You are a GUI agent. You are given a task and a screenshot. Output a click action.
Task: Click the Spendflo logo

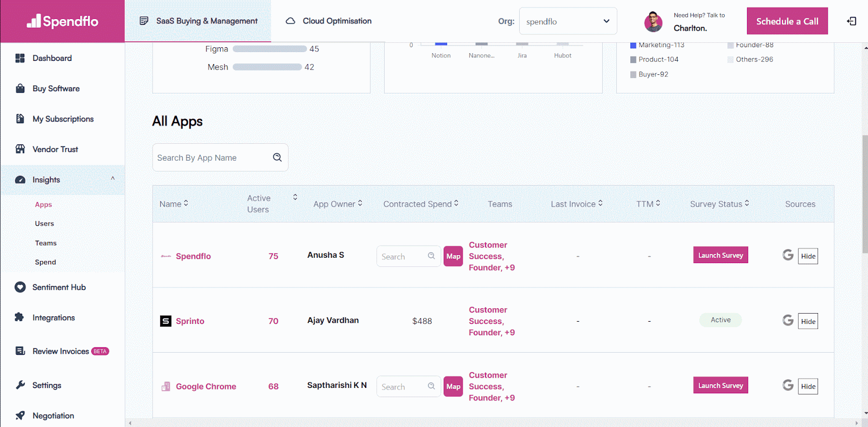62,21
